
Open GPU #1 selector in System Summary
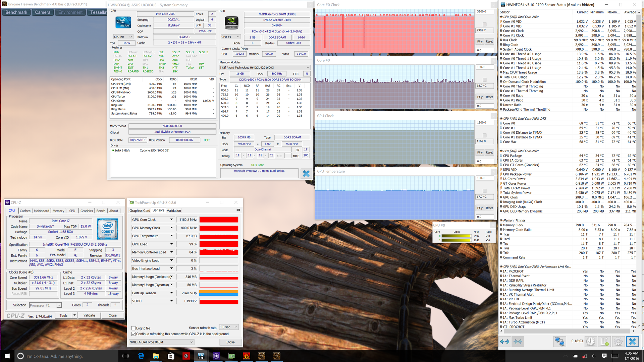[x=230, y=37]
